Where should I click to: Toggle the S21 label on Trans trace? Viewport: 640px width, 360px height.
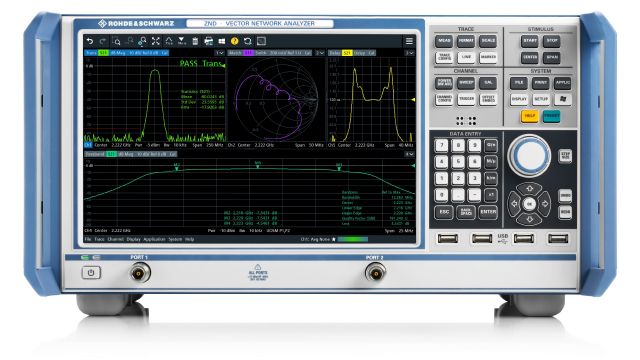click(x=103, y=53)
